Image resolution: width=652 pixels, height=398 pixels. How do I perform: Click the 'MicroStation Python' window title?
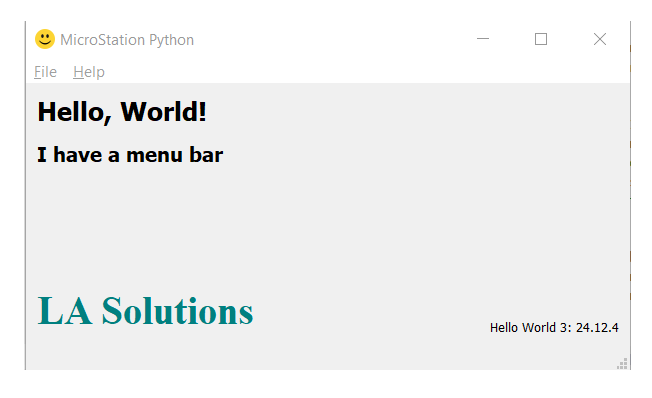pyautogui.click(x=127, y=40)
